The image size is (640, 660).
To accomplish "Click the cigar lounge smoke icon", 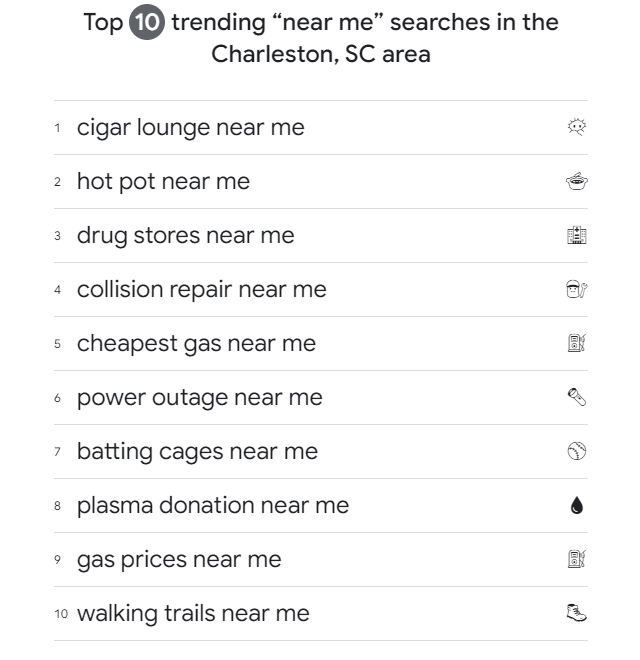I will (576, 127).
